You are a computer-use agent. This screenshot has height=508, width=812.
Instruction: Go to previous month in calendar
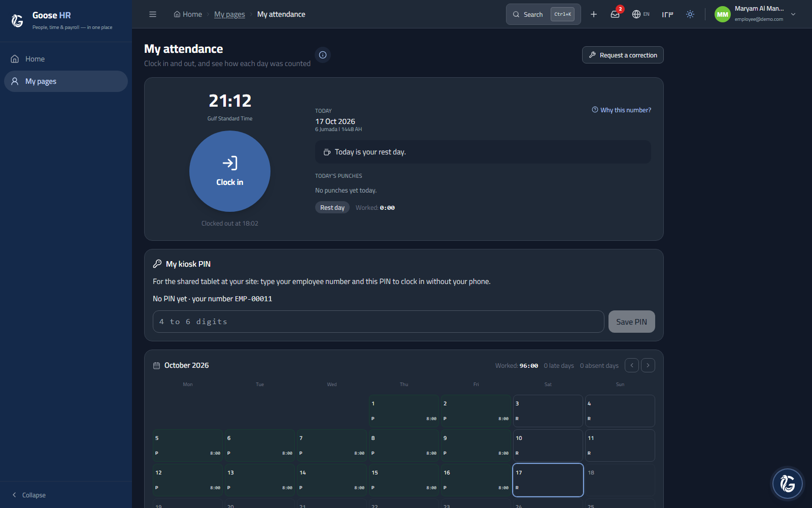[x=632, y=365]
